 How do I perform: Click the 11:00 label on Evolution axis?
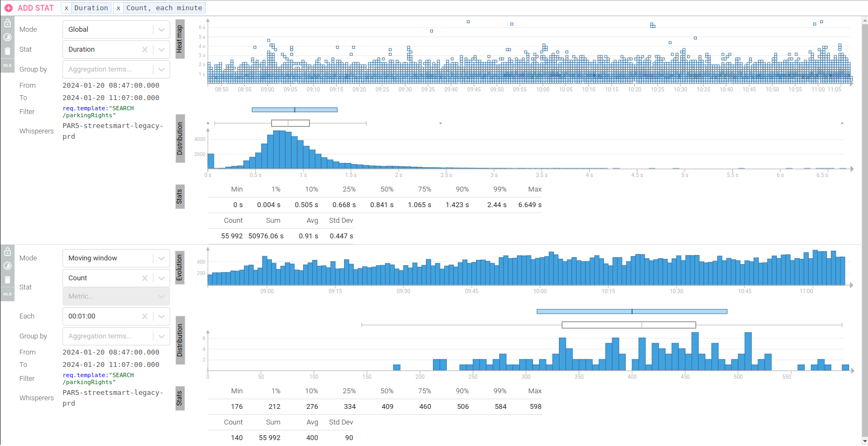pos(806,292)
